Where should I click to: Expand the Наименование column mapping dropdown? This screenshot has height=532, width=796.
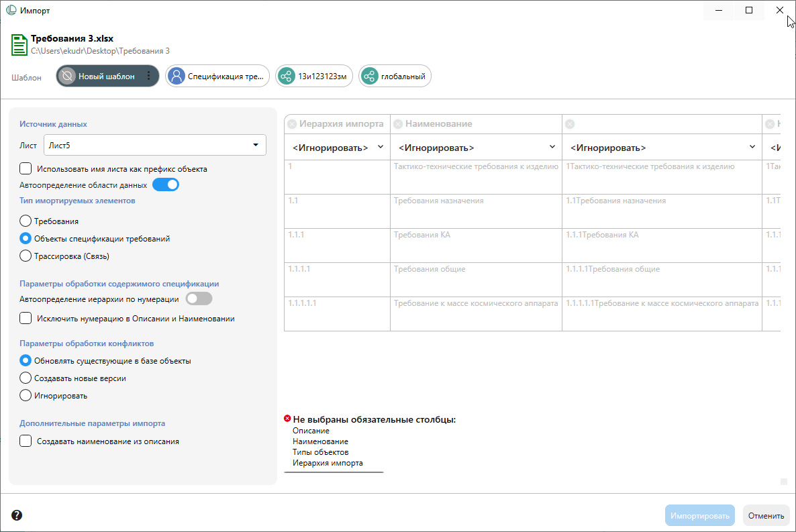476,147
